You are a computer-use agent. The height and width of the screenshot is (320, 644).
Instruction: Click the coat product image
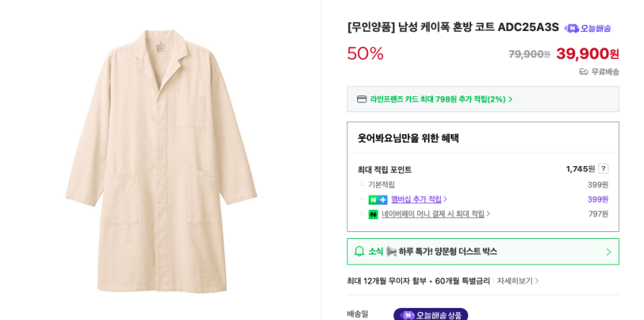[x=161, y=160]
